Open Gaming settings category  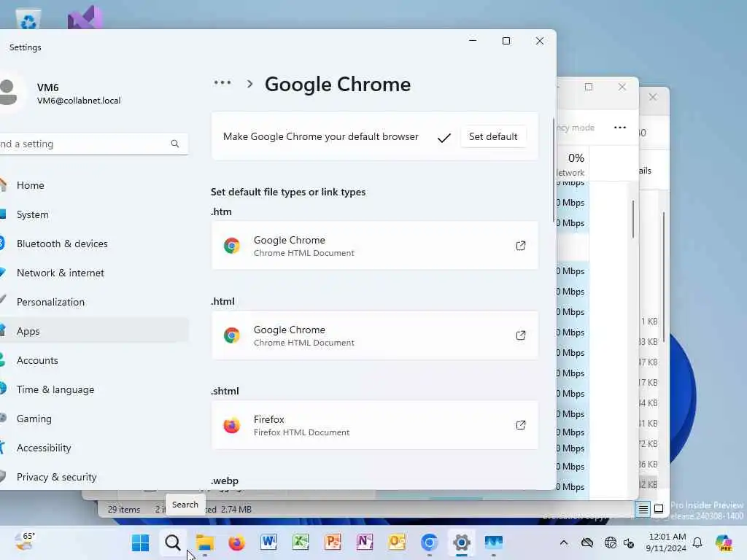pyautogui.click(x=93, y=419)
